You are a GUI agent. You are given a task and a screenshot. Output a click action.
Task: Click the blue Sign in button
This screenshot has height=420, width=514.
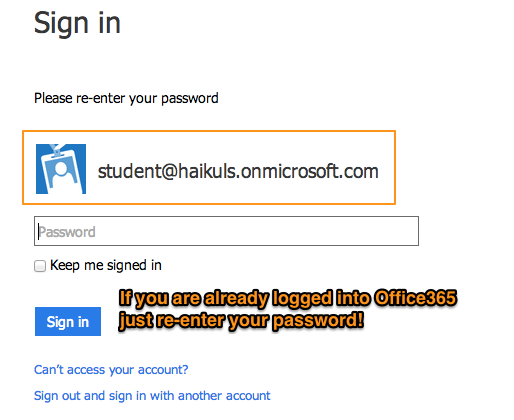pyautogui.click(x=68, y=321)
